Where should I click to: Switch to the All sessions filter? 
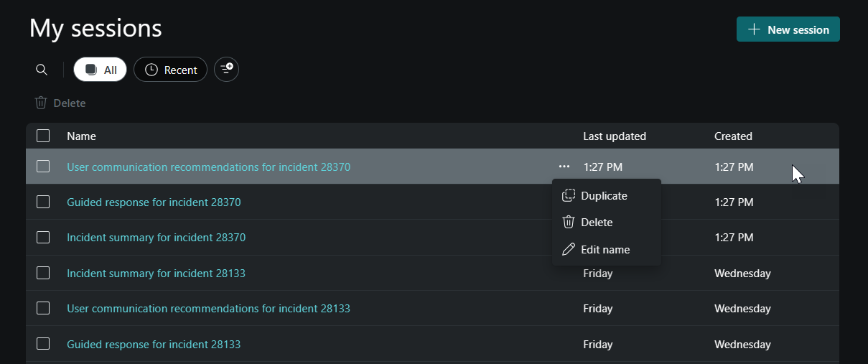pyautogui.click(x=101, y=70)
